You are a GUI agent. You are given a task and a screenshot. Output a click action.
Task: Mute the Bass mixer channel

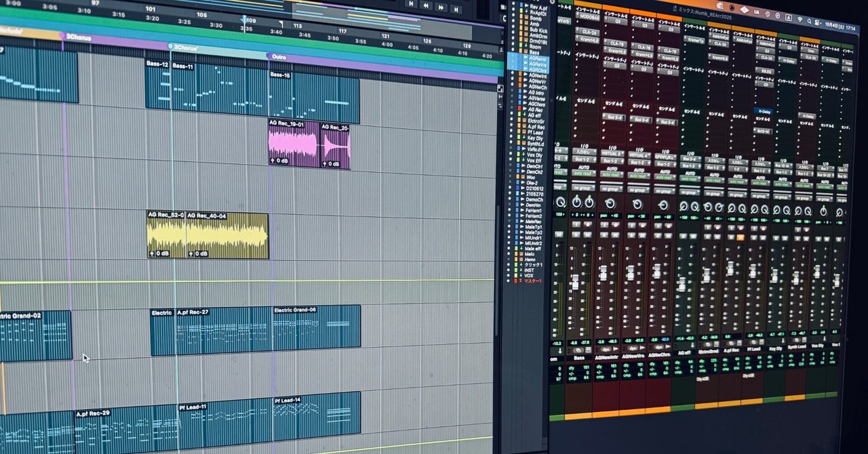(x=588, y=234)
